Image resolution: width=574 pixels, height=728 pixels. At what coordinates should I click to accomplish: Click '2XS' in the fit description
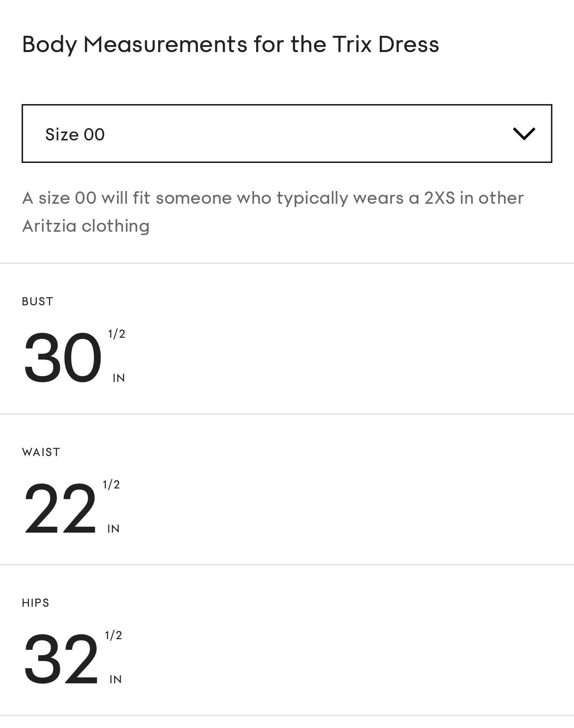439,198
